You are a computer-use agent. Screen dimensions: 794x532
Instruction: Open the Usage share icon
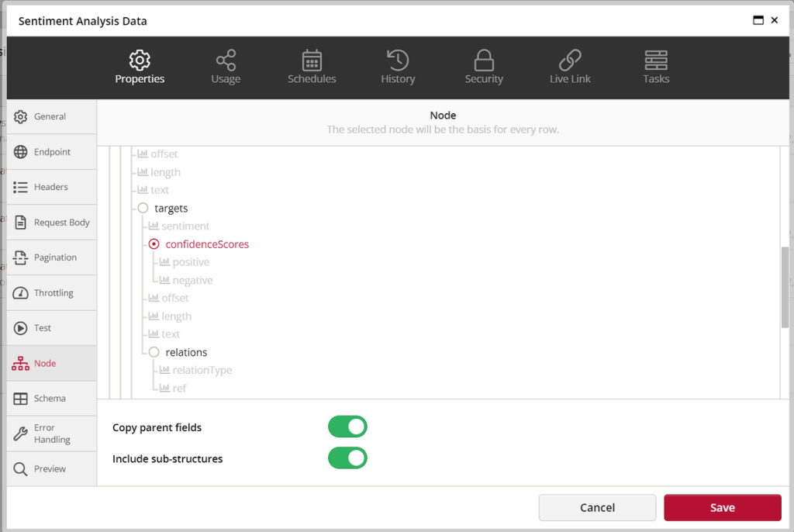226,60
